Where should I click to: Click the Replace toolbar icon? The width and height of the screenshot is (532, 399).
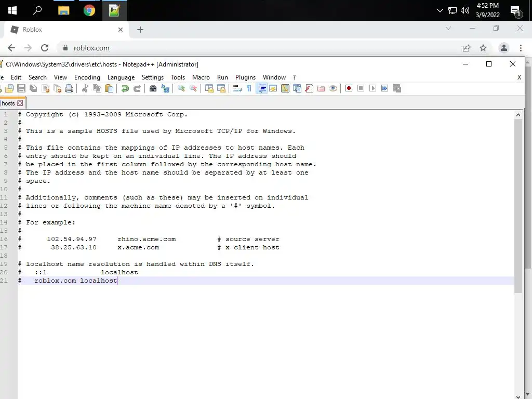pyautogui.click(x=165, y=88)
